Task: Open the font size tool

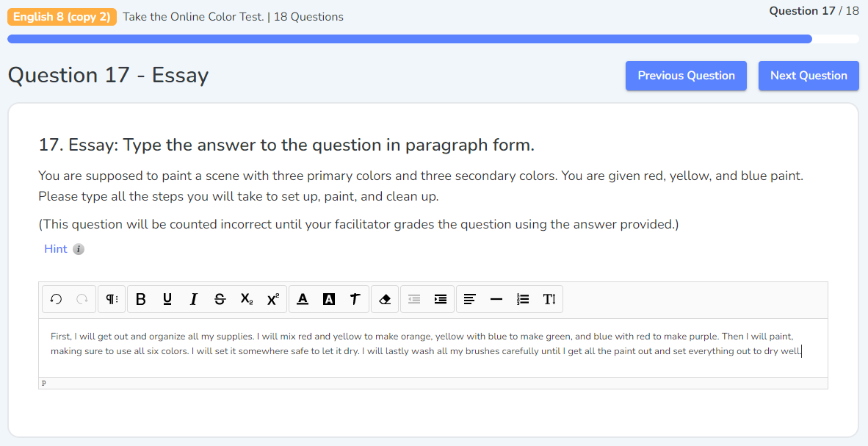Action: (549, 299)
